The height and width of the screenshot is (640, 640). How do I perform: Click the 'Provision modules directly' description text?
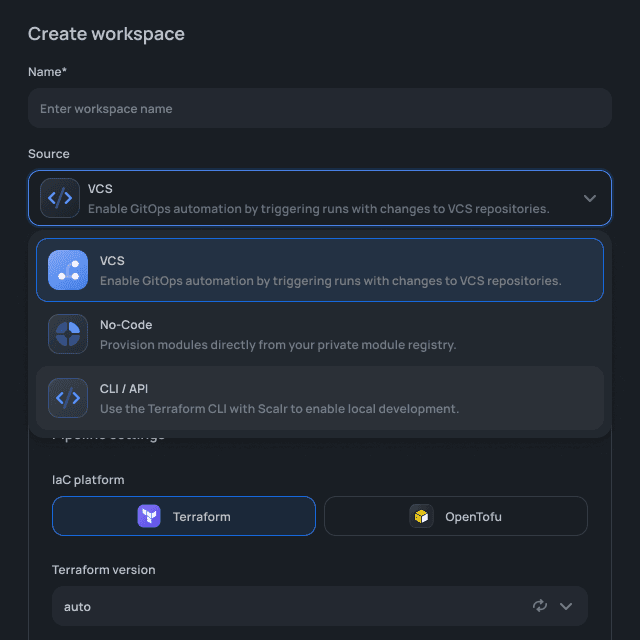click(x=278, y=345)
